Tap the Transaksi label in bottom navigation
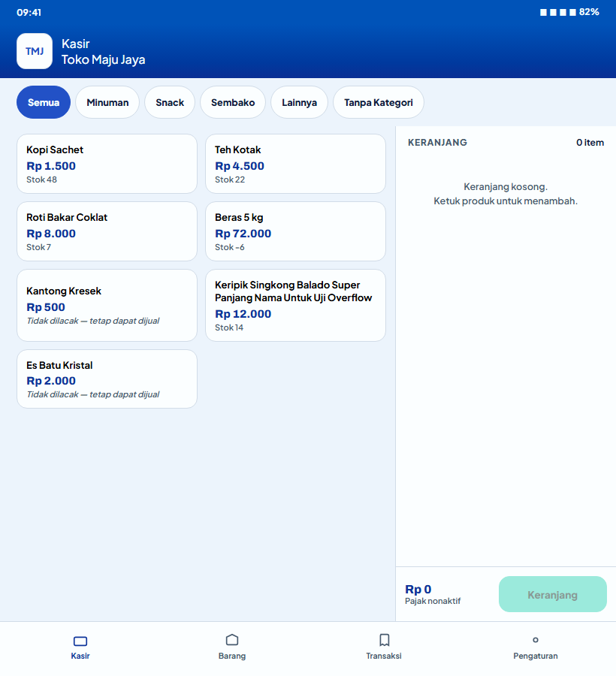616x676 pixels. coord(384,656)
